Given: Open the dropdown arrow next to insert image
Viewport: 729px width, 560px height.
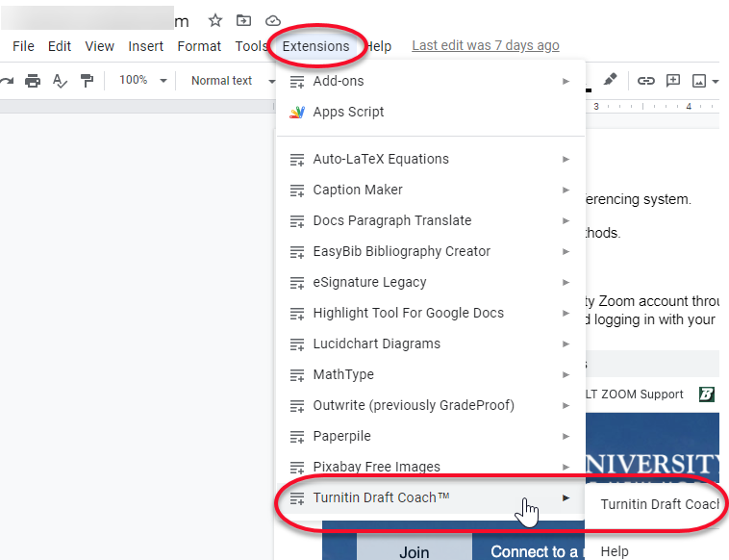Looking at the screenshot, I should (x=715, y=82).
